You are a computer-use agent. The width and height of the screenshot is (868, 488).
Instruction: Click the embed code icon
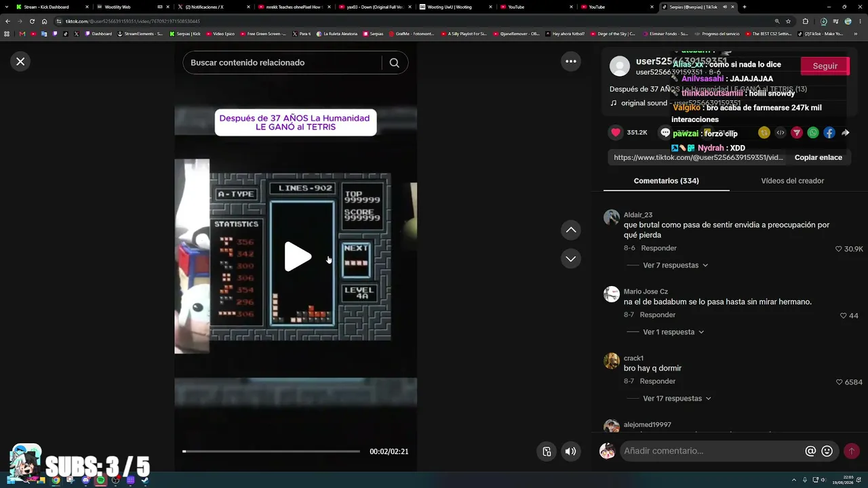pos(781,133)
